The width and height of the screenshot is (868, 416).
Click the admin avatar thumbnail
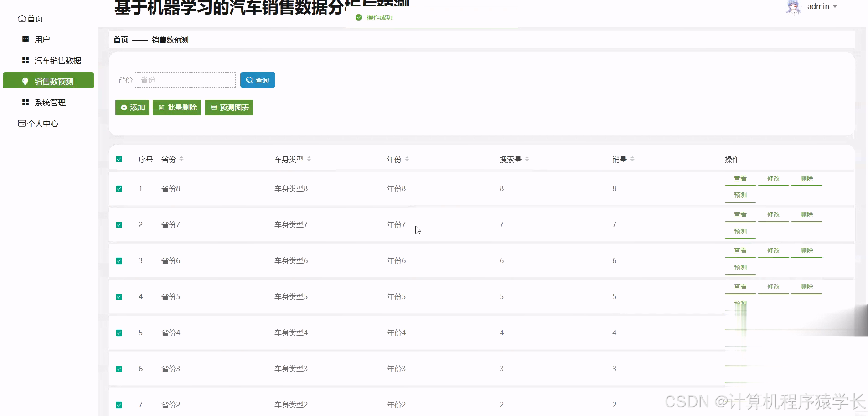click(793, 7)
